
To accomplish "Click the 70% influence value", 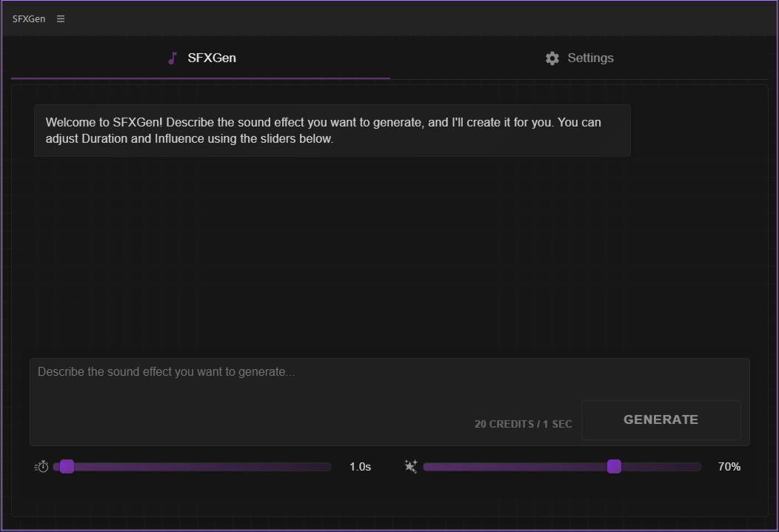I will coord(729,467).
